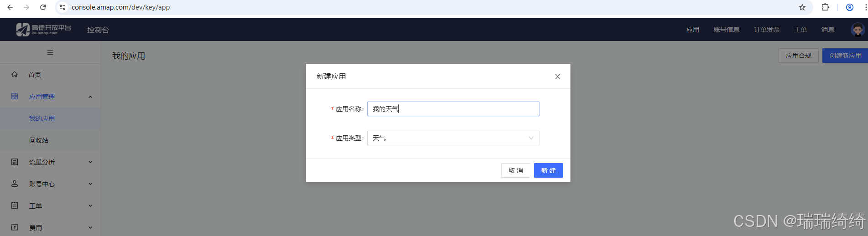Viewport: 868px width, 236px height.
Task: Click the browser address bar URL
Action: click(121, 7)
